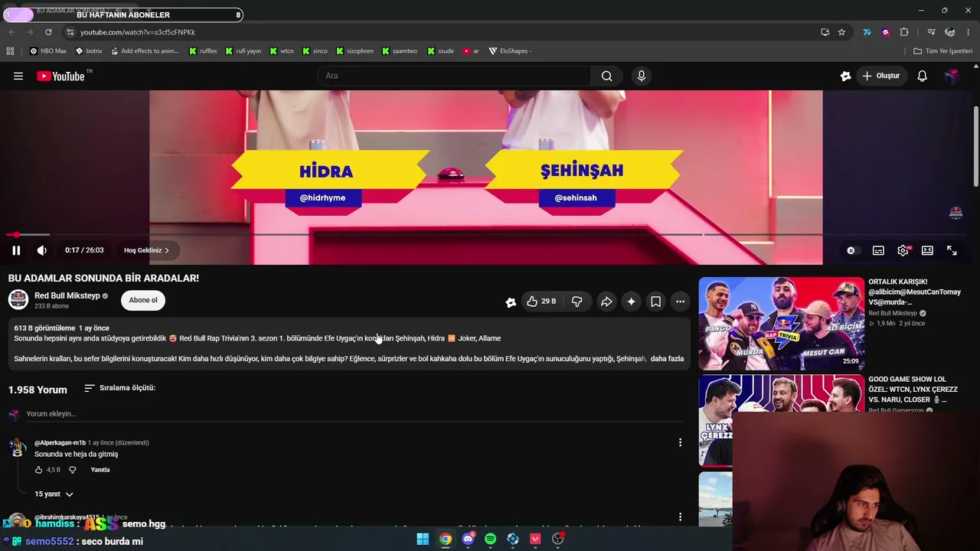Like Alperkagan-m1b's comment
Screen dimensions: 980x551
[38, 470]
